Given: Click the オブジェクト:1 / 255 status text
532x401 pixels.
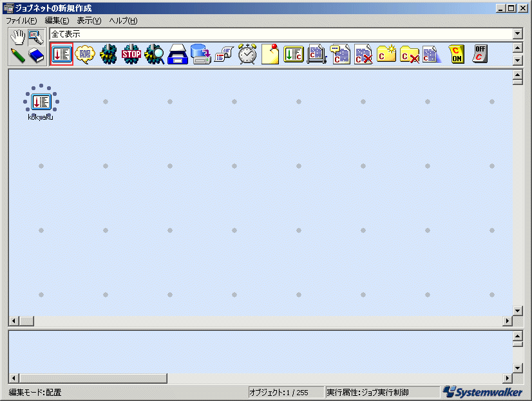Looking at the screenshot, I should click(279, 393).
